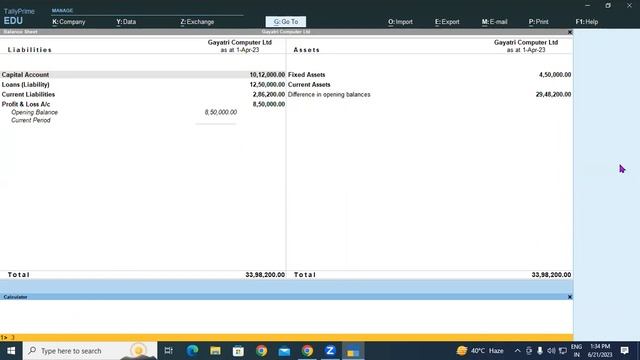640x360 pixels.
Task: Open the TallyPrime taskbar icon
Action: [x=353, y=351]
